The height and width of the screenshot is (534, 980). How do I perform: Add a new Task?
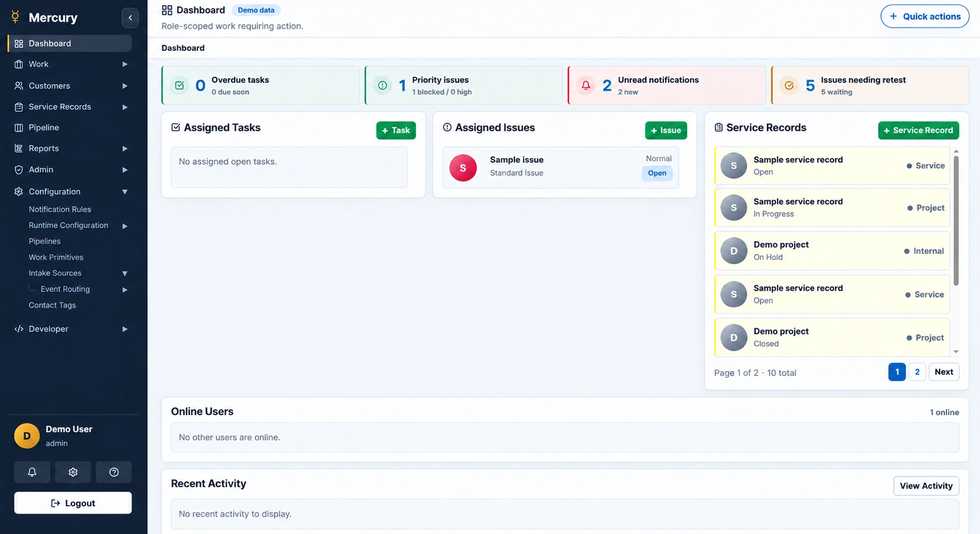pyautogui.click(x=396, y=130)
